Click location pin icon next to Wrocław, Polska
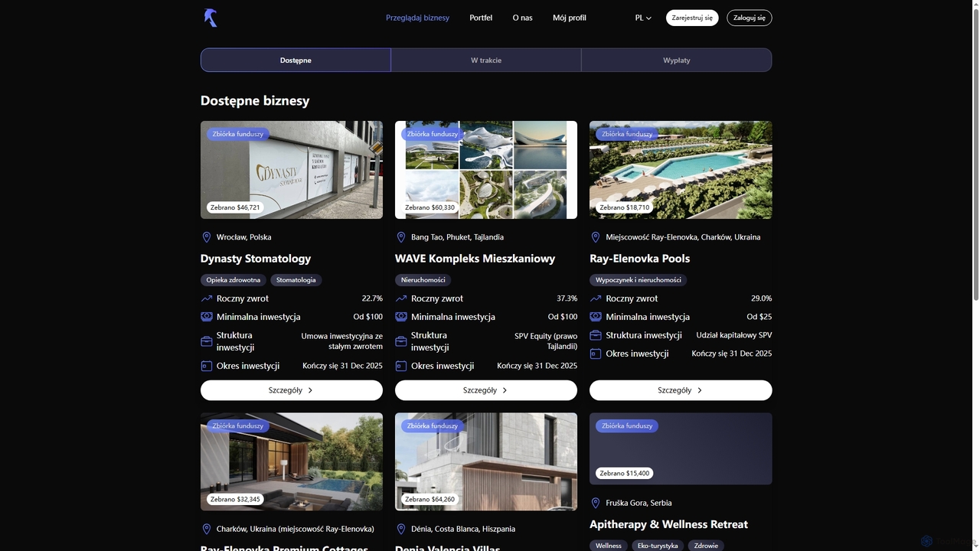The width and height of the screenshot is (980, 551). (206, 237)
